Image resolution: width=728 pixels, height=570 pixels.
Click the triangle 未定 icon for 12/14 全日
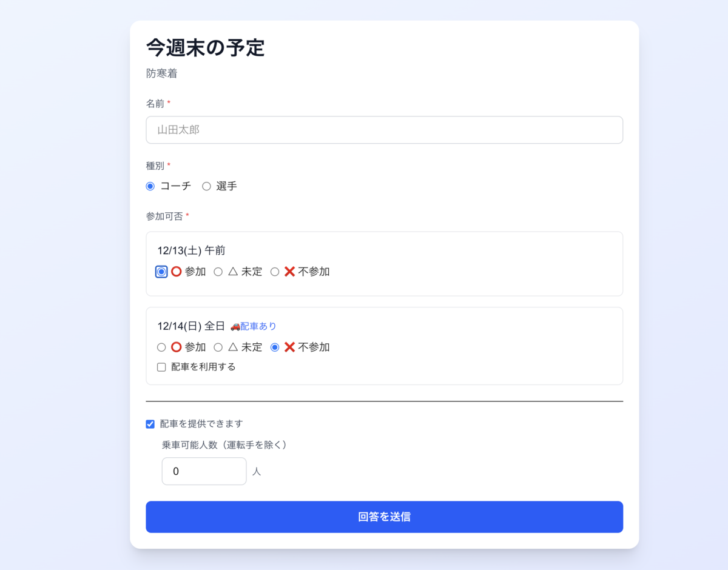tap(233, 347)
